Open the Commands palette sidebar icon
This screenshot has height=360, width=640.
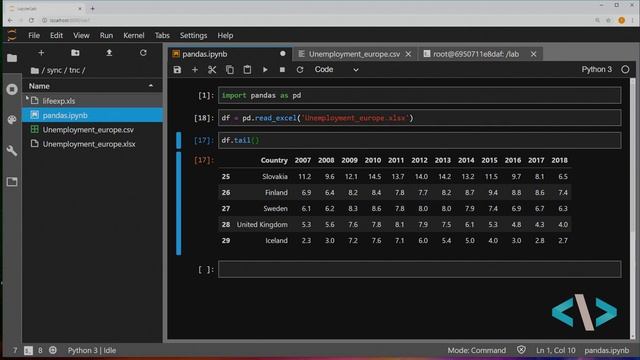tap(12, 120)
